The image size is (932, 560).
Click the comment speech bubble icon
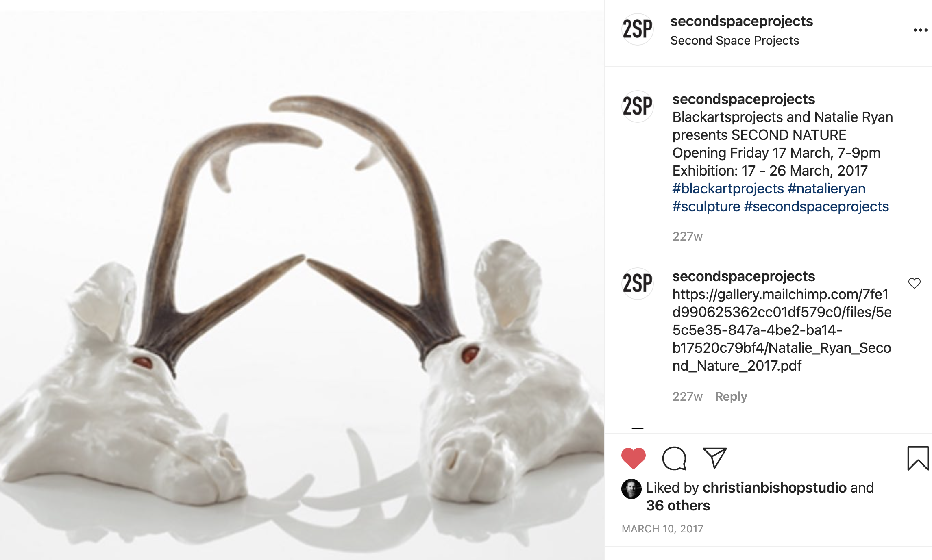click(x=674, y=458)
